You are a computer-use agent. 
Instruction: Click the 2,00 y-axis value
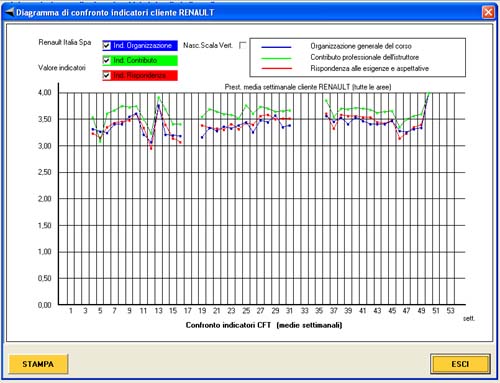tap(45, 199)
